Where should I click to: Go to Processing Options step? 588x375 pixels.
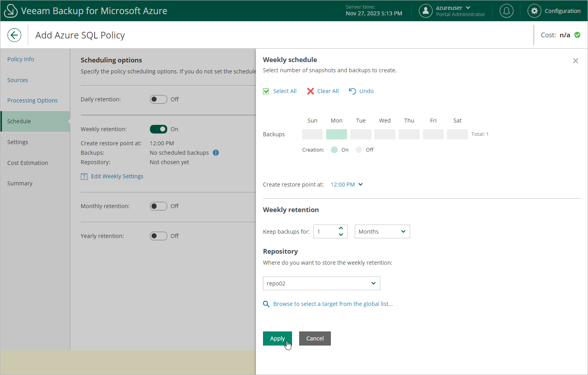[x=33, y=101]
